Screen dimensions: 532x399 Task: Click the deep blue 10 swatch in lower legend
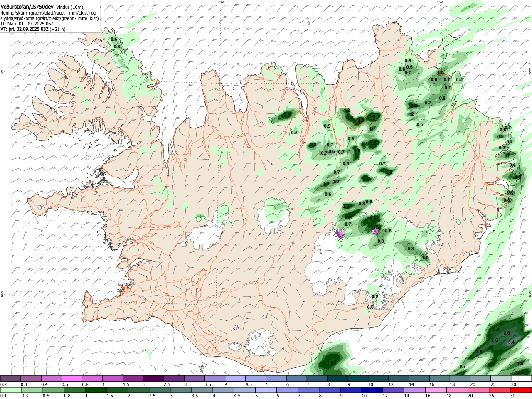pyautogui.click(x=372, y=390)
